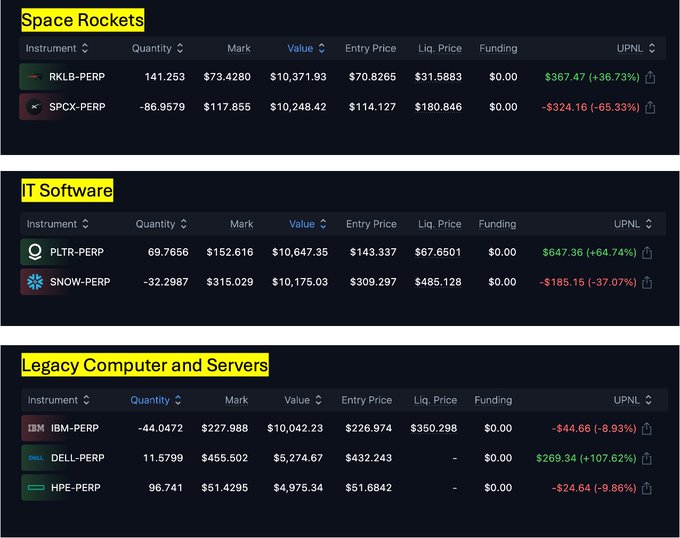Click PLTR UPNL $647.36 (+64.74%)
This screenshot has height=538, width=680.
tap(589, 252)
